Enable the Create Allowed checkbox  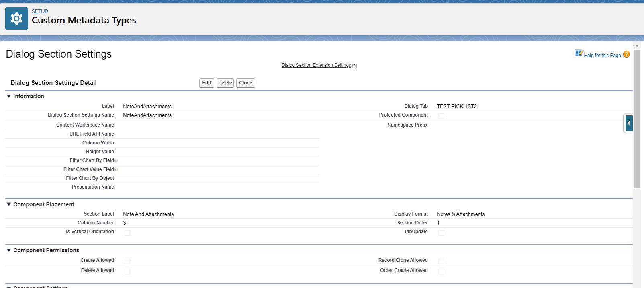point(127,261)
